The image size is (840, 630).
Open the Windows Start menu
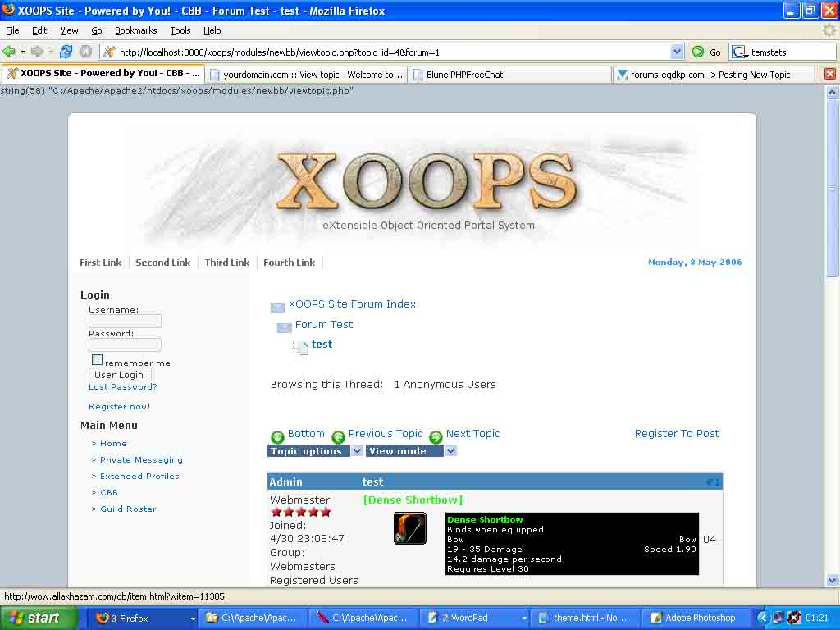39,618
